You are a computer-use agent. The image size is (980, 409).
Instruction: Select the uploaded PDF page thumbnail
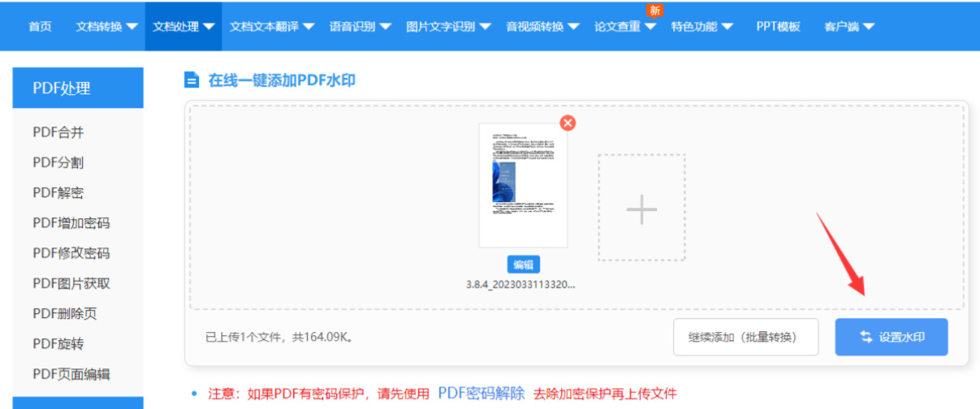523,185
